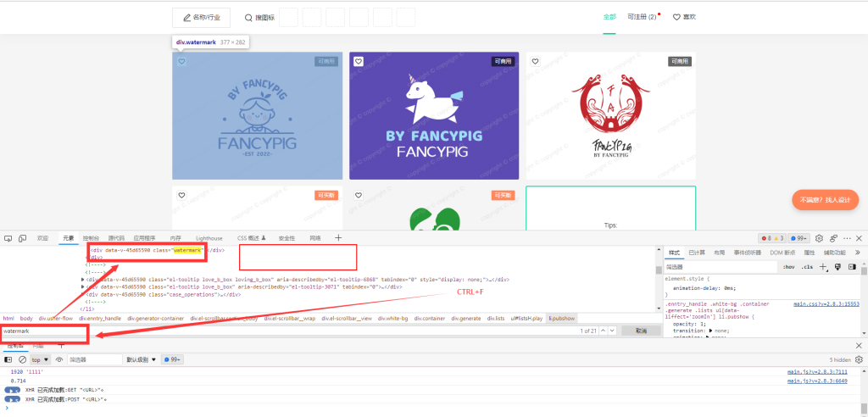Go to next search result arrow
868x417 pixels.
tap(612, 331)
